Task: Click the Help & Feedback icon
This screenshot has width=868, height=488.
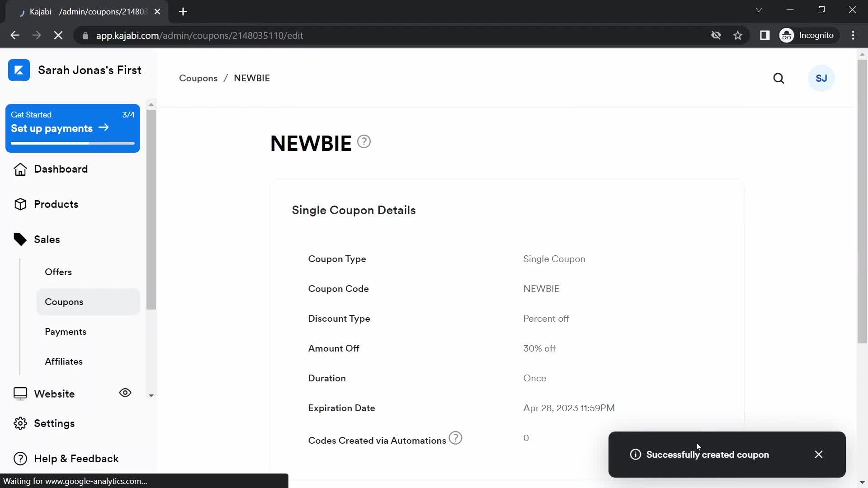Action: (x=20, y=458)
